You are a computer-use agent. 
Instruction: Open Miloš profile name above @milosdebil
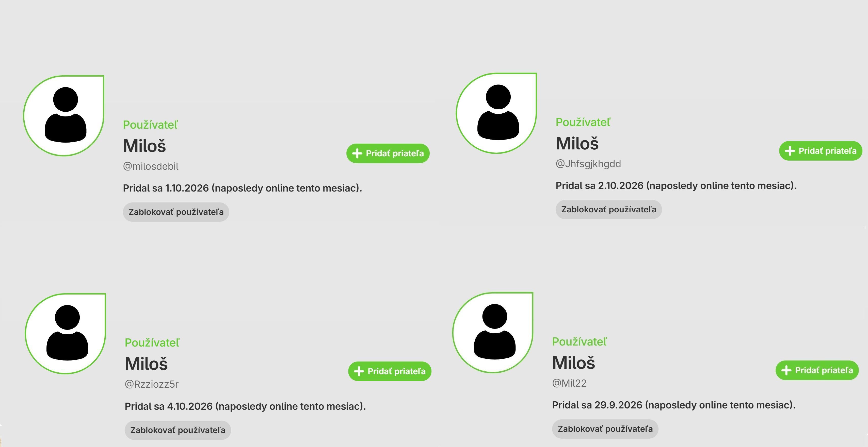point(144,146)
